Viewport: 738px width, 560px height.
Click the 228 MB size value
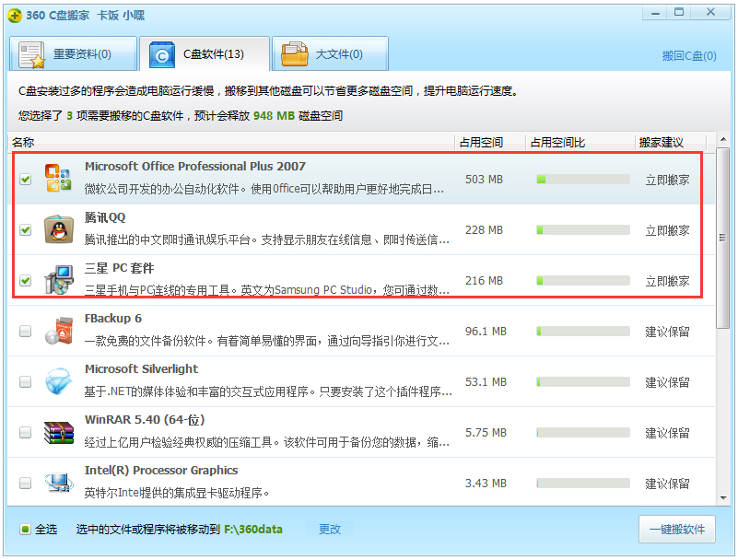(484, 230)
